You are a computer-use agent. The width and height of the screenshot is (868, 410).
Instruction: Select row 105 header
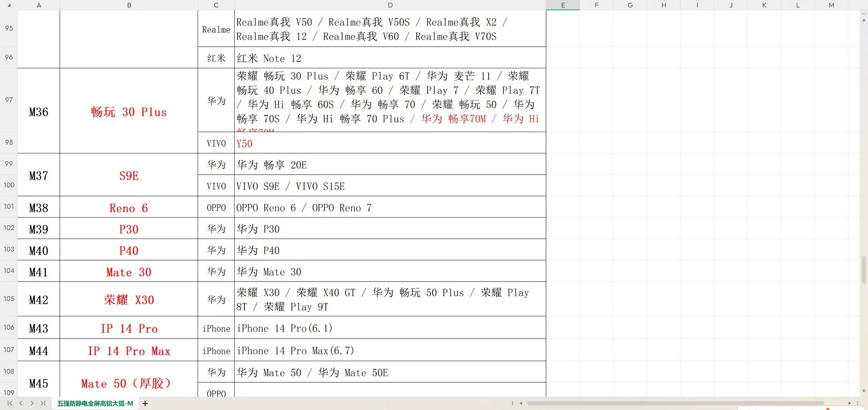click(9, 299)
